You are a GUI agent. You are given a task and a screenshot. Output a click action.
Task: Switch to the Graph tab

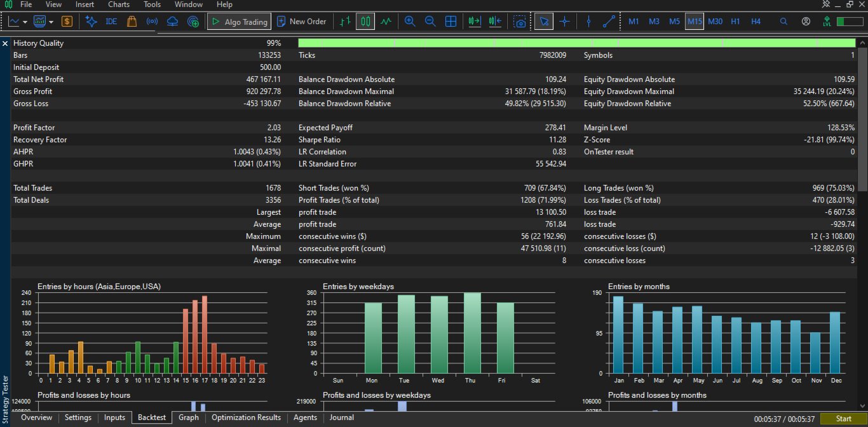coord(189,417)
